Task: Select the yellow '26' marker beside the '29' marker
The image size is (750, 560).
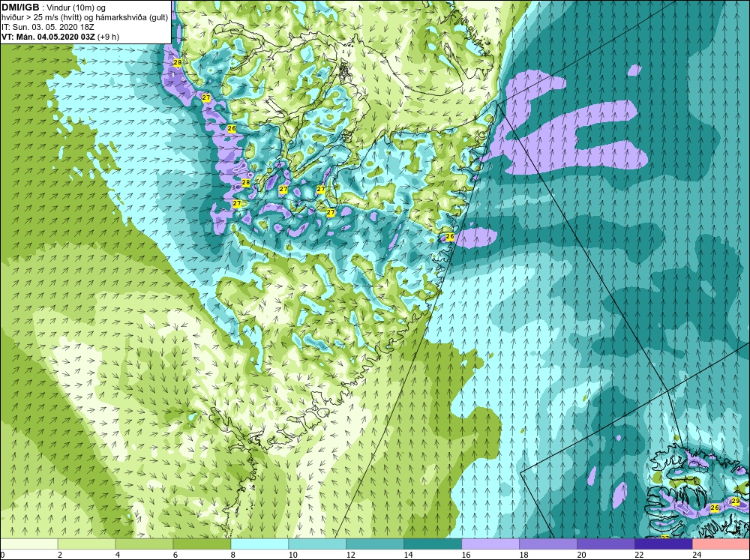Action: 715,508
